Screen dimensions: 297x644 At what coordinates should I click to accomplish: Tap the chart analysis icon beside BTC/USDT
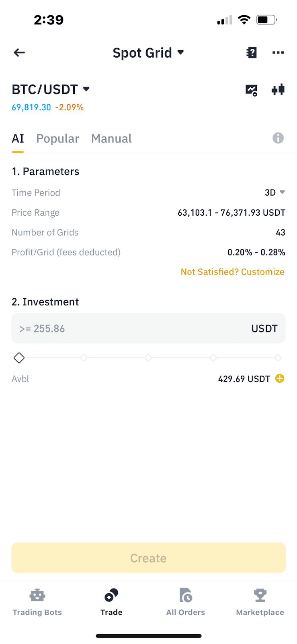251,90
